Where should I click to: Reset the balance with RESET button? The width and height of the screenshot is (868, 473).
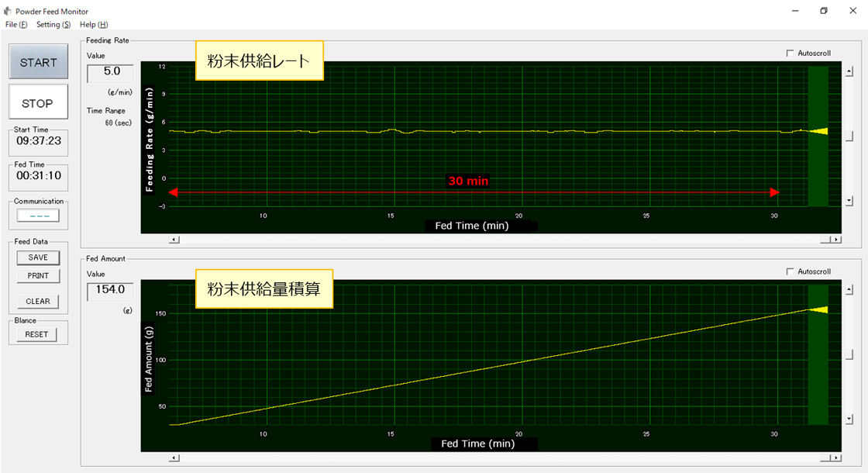pos(36,334)
